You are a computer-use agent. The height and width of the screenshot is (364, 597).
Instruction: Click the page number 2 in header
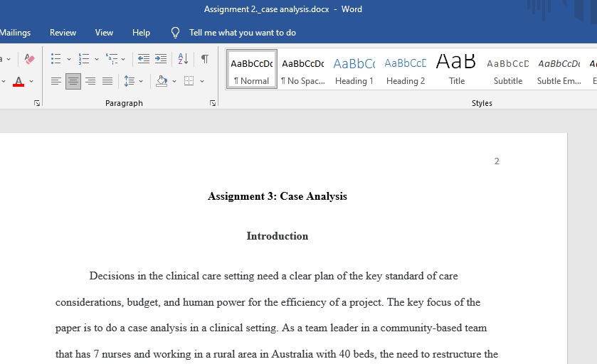(497, 161)
